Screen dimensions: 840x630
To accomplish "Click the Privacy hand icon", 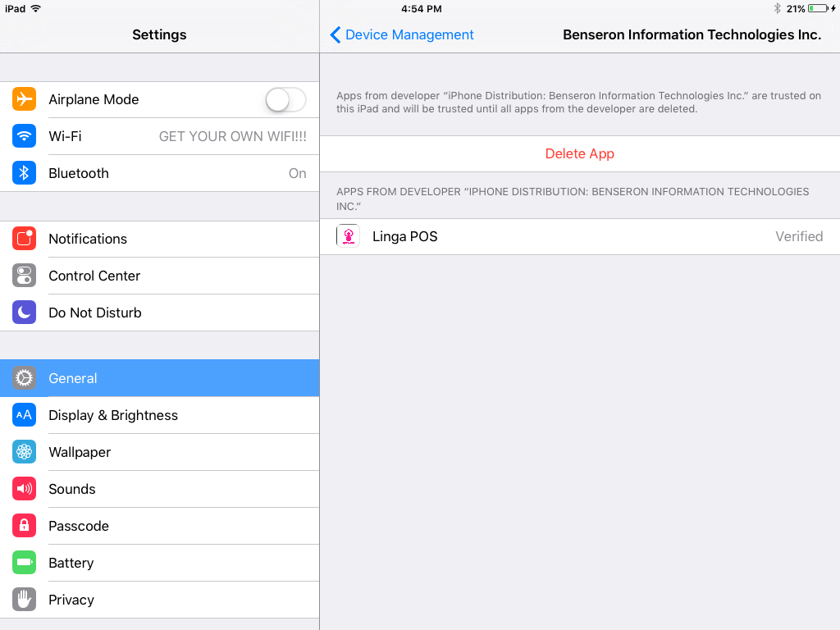I will click(x=25, y=600).
